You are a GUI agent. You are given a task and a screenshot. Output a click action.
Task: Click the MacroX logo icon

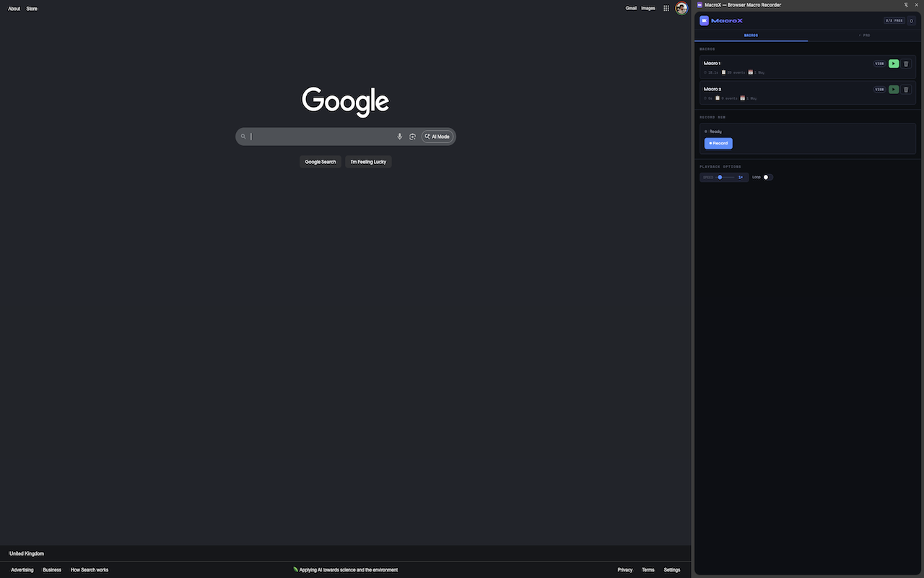click(x=704, y=21)
